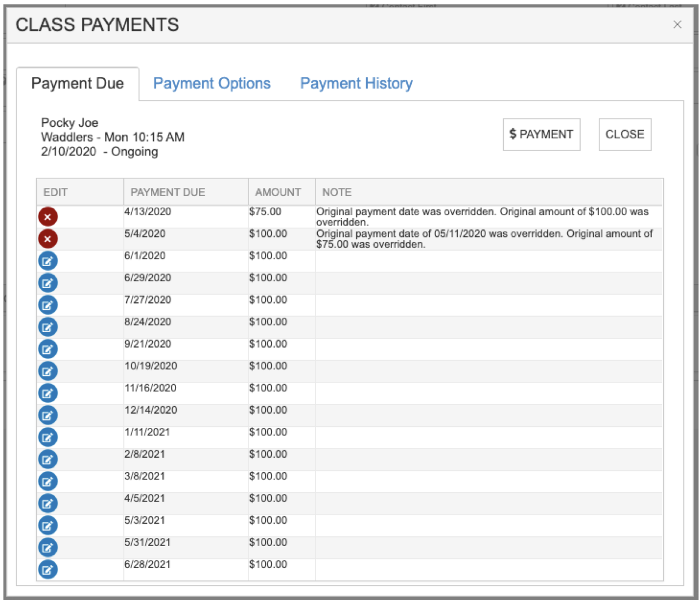
Task: Edit the final 6/28/2021 payment
Action: click(48, 570)
